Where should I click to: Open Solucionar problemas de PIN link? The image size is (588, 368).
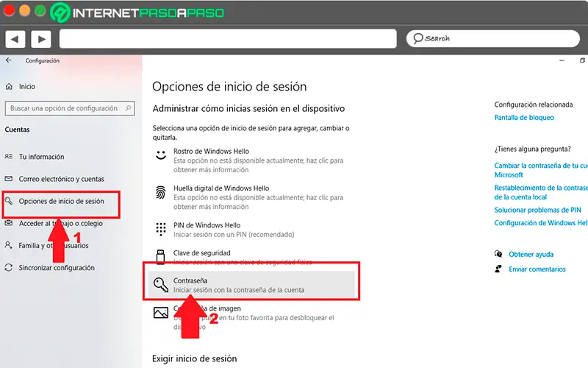[x=537, y=210]
